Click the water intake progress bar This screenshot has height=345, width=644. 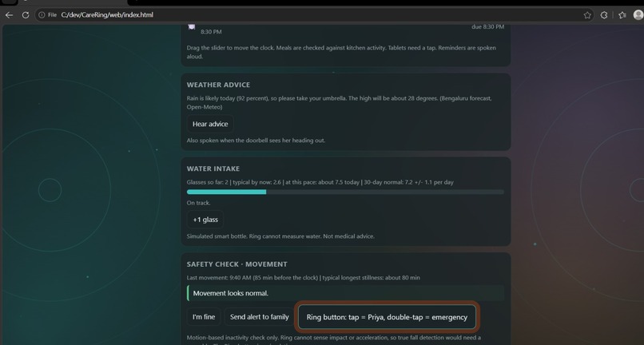pyautogui.click(x=345, y=192)
